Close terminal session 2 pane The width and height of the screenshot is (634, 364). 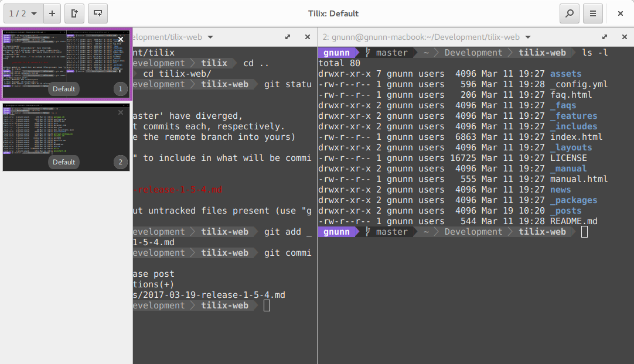[624, 36]
